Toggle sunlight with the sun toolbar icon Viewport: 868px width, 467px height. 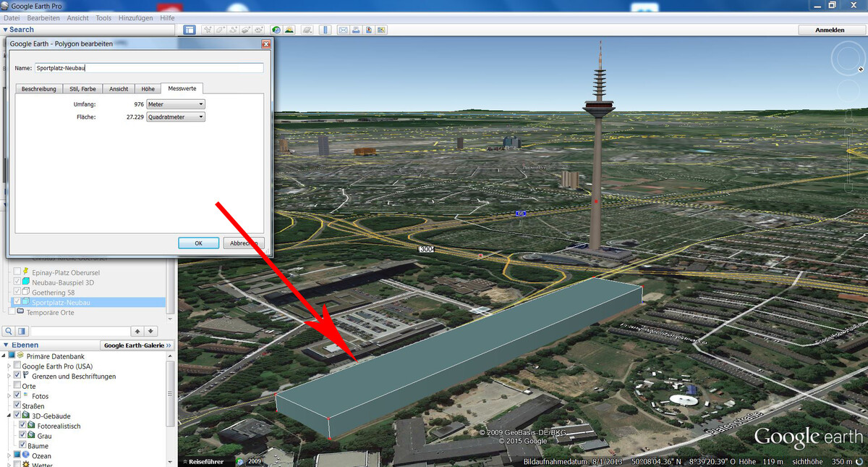(x=289, y=30)
